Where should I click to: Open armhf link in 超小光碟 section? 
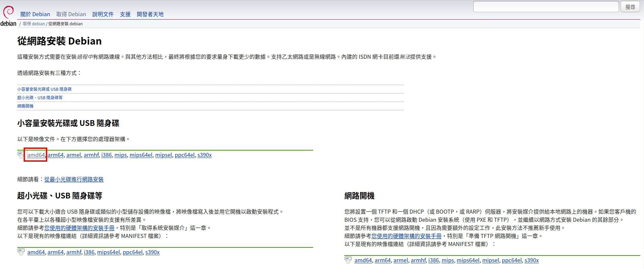pyautogui.click(x=74, y=252)
